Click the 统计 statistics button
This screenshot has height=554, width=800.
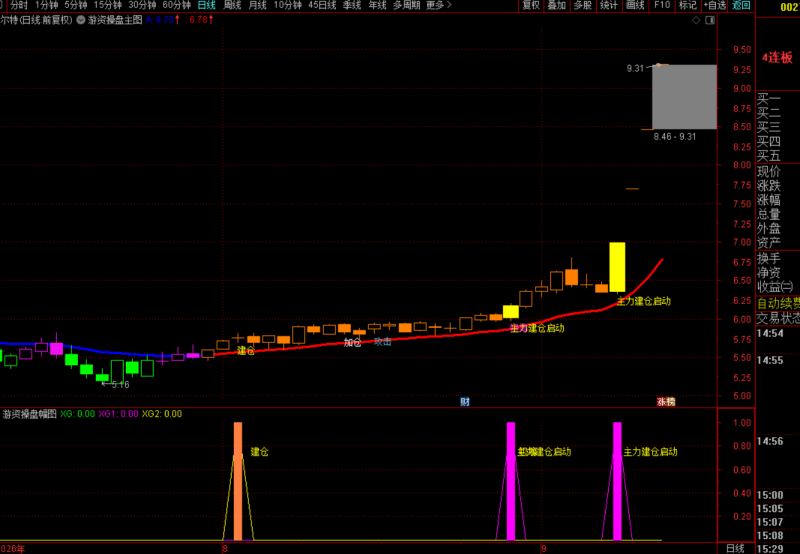pos(609,5)
